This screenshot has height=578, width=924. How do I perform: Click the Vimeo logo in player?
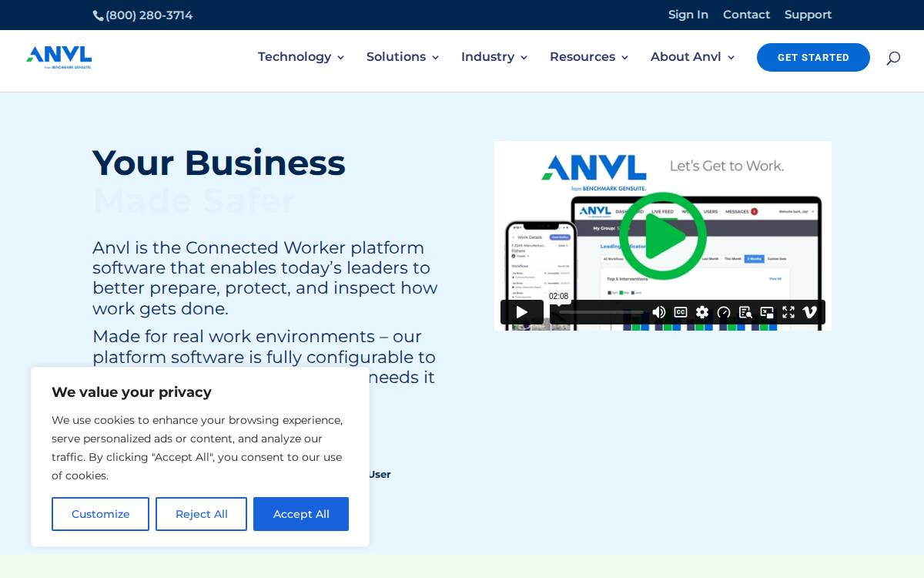tap(810, 312)
